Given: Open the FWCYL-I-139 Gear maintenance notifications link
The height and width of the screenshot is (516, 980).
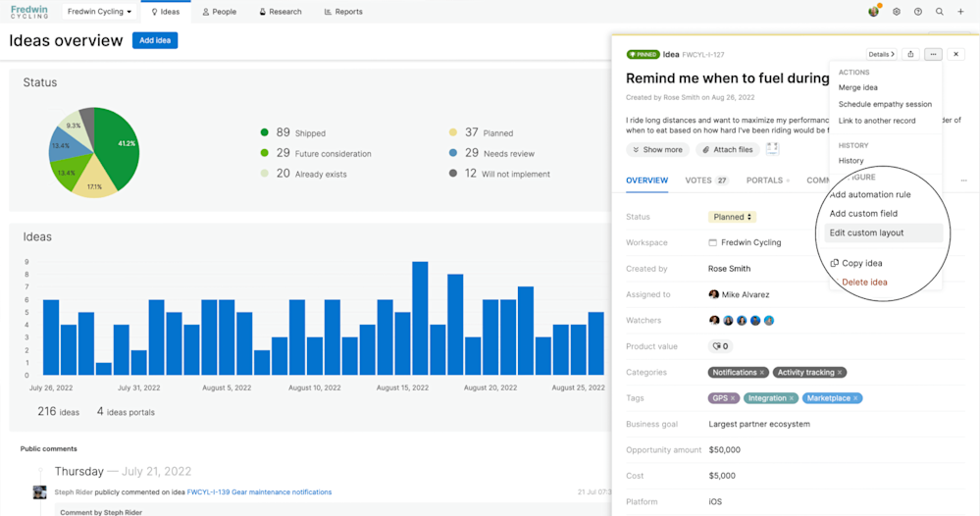Looking at the screenshot, I should pos(259,492).
